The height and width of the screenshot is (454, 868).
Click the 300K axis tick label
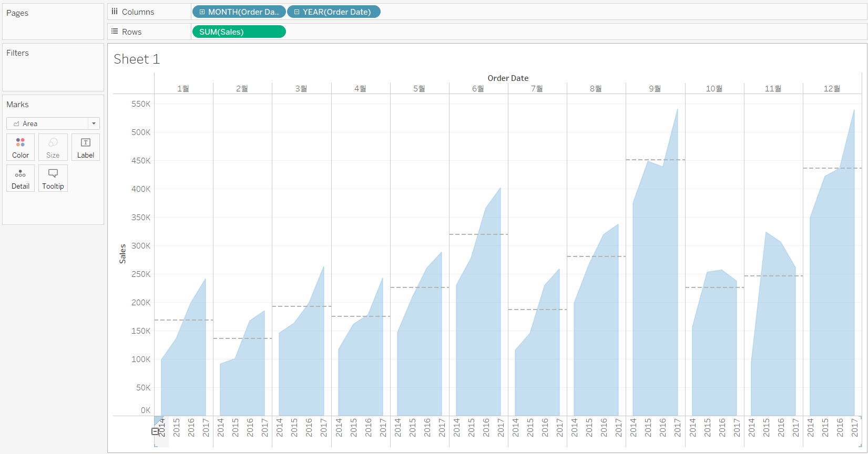[x=141, y=246]
